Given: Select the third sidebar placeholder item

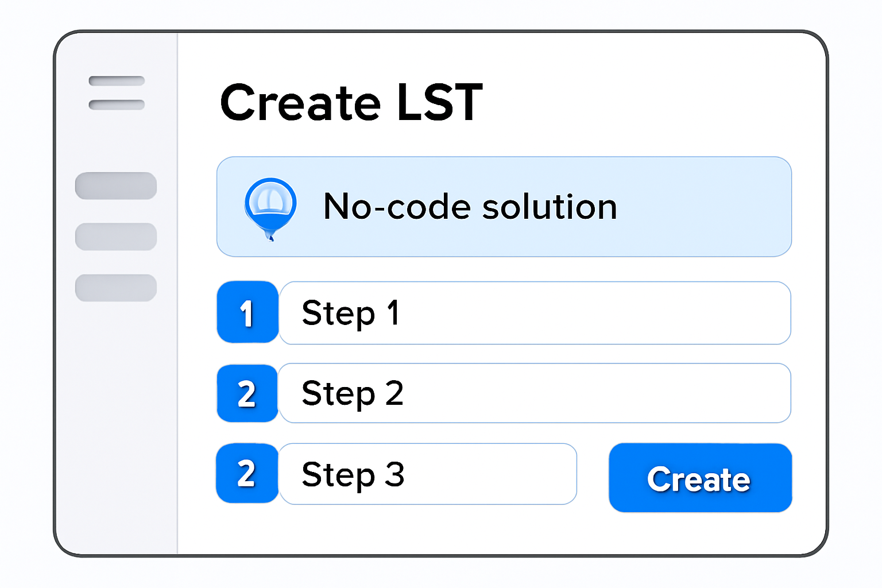Looking at the screenshot, I should point(116,288).
